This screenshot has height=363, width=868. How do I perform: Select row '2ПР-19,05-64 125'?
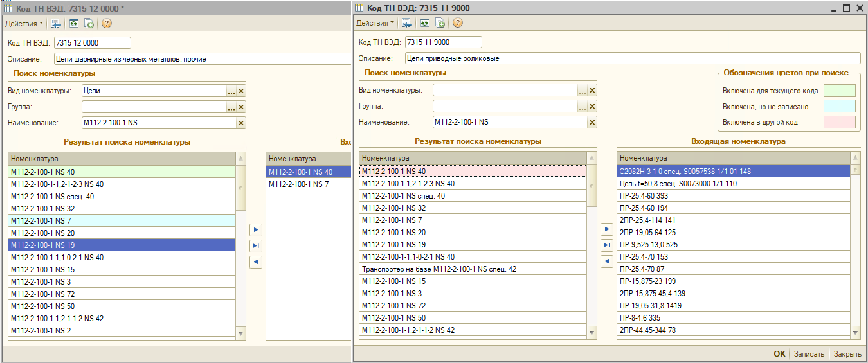pos(734,233)
